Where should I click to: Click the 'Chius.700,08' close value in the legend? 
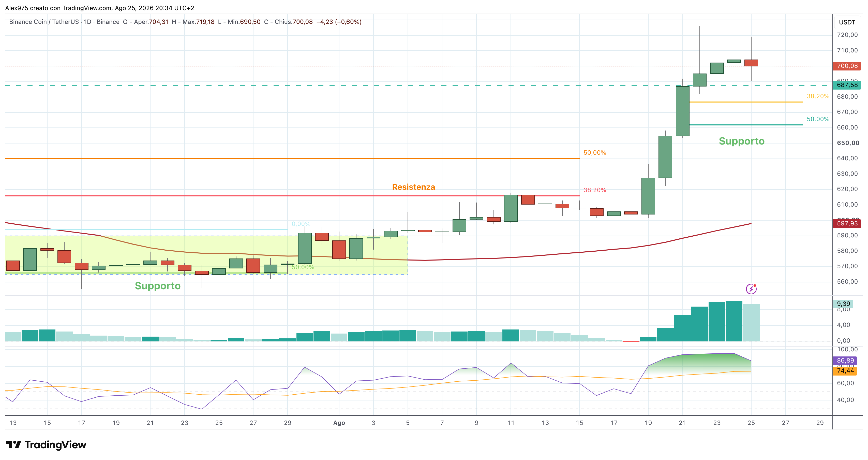pyautogui.click(x=293, y=22)
